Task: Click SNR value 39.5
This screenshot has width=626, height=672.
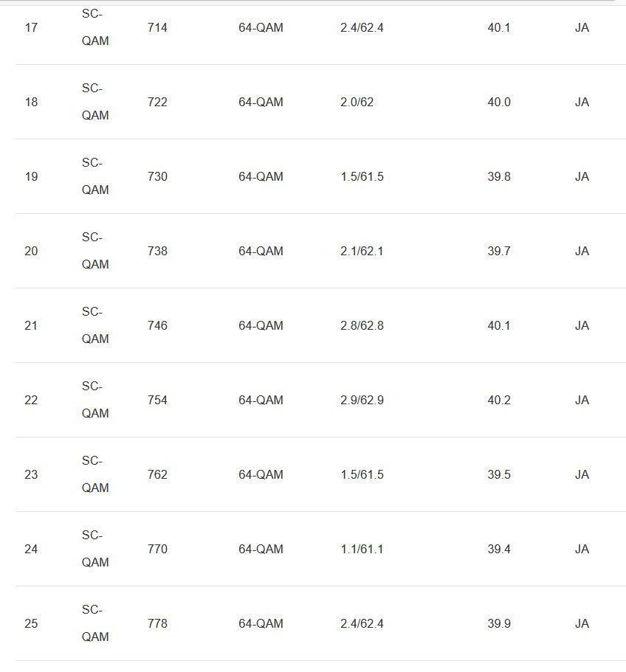Action: coord(498,475)
